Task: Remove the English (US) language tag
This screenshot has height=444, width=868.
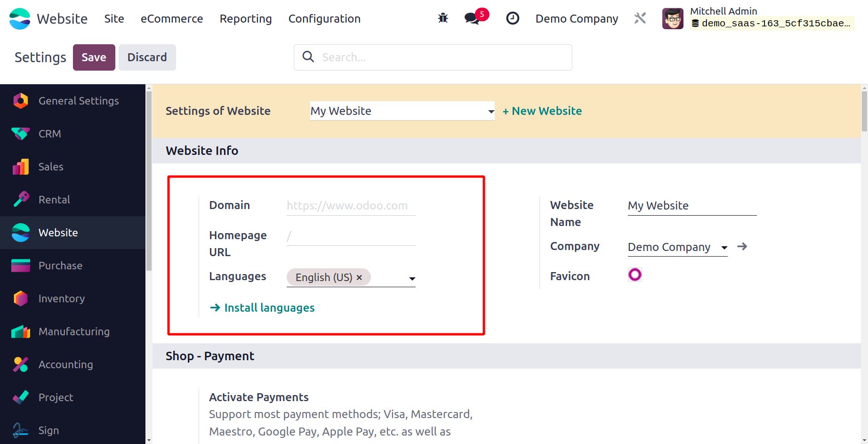Action: [x=359, y=277]
